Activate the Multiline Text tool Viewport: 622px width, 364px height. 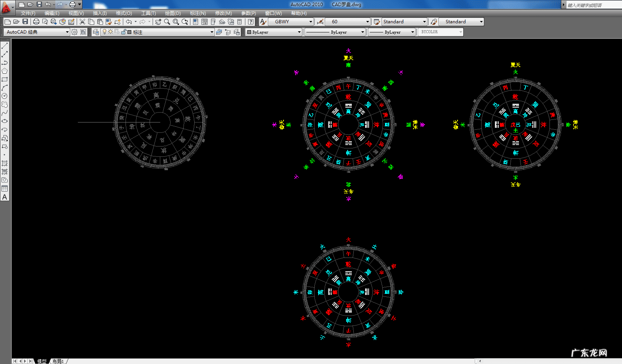5,197
